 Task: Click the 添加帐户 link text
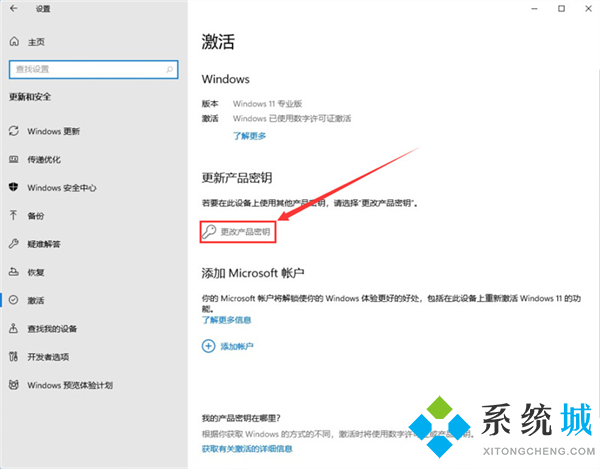[237, 346]
